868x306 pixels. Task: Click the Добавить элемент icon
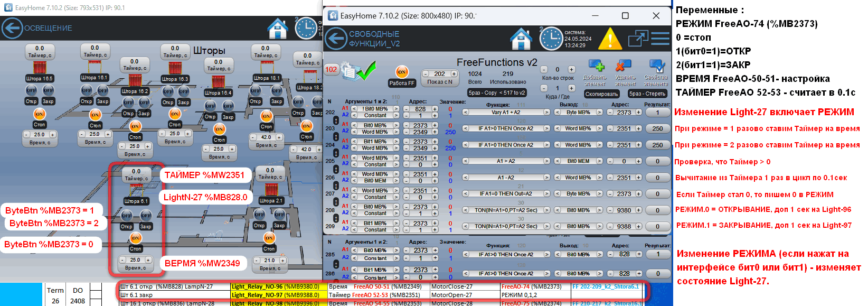[596, 67]
